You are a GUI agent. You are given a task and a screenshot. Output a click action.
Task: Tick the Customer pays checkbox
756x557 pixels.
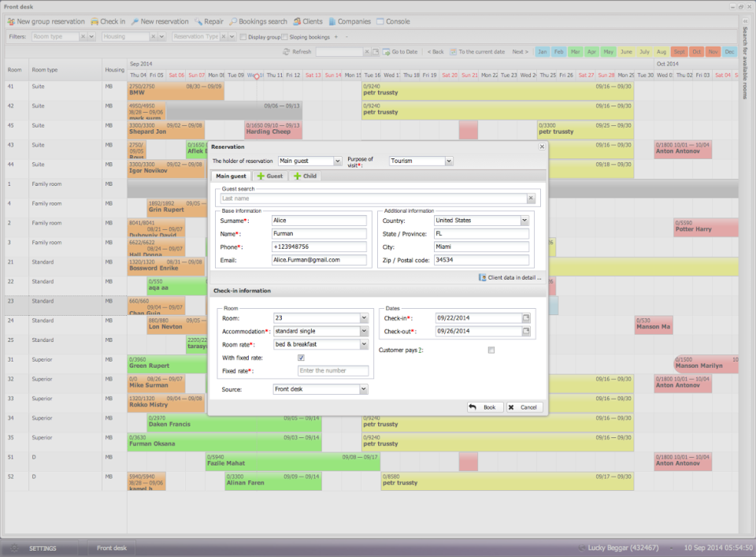pos(491,350)
